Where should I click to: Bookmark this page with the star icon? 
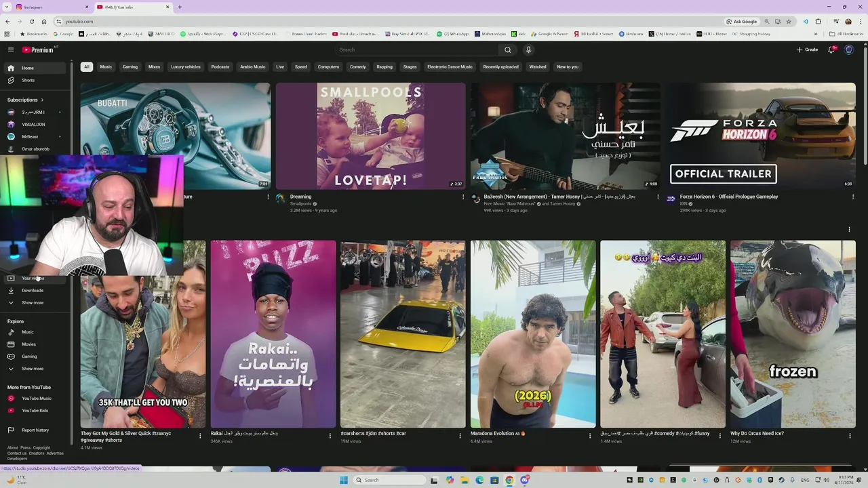(x=788, y=21)
